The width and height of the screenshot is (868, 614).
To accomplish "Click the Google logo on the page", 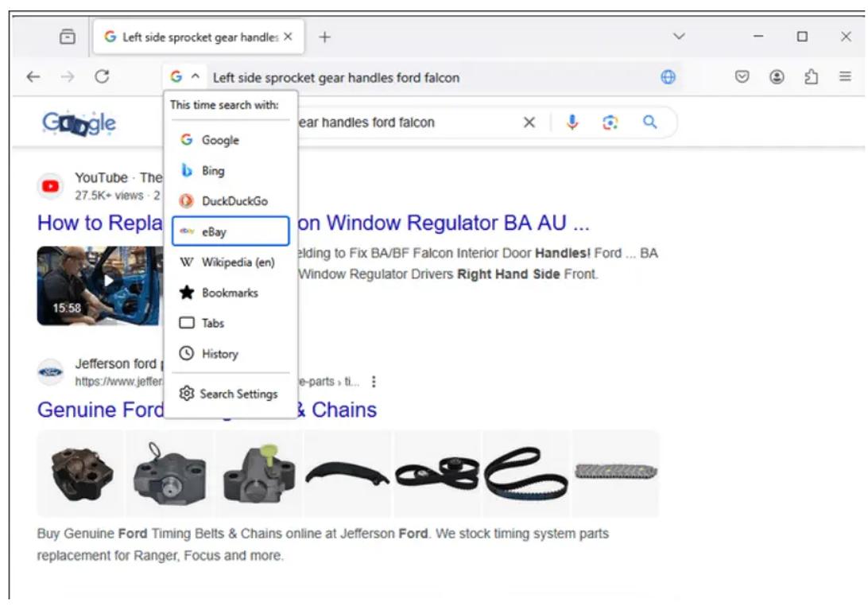I will click(79, 123).
